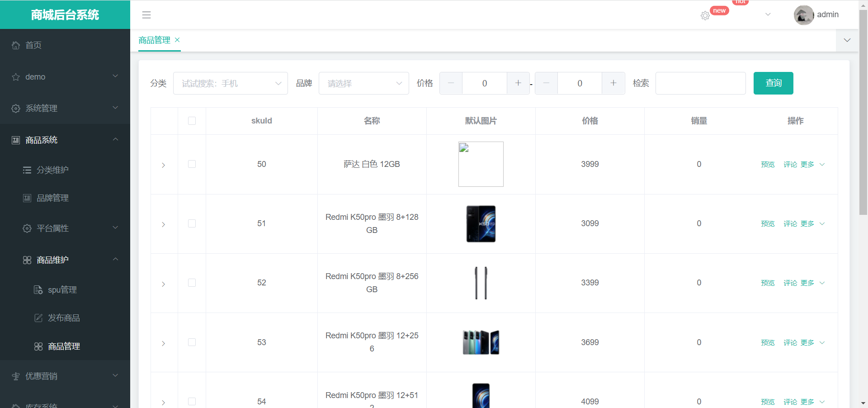This screenshot has width=868, height=408.
Task: Click the icon beside 品牌管理
Action: tap(27, 198)
